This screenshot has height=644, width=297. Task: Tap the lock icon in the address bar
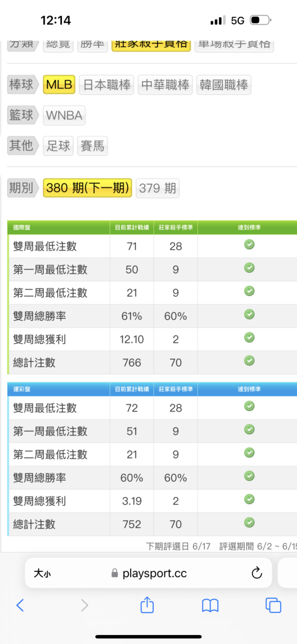[x=115, y=573]
